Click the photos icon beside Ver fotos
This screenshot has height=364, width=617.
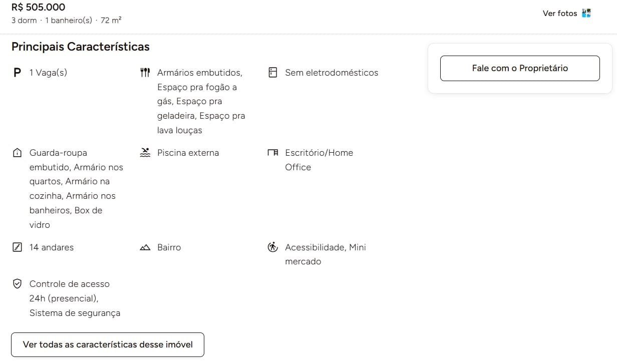586,14
